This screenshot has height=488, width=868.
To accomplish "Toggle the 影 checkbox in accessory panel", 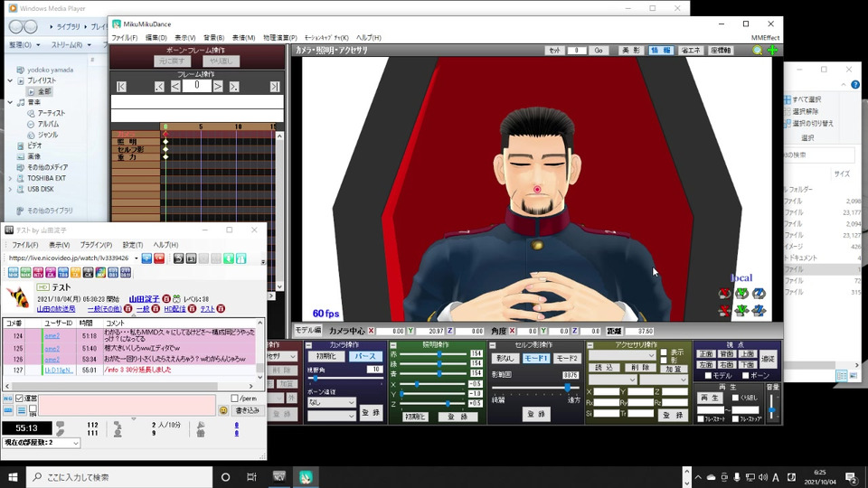I will click(664, 361).
